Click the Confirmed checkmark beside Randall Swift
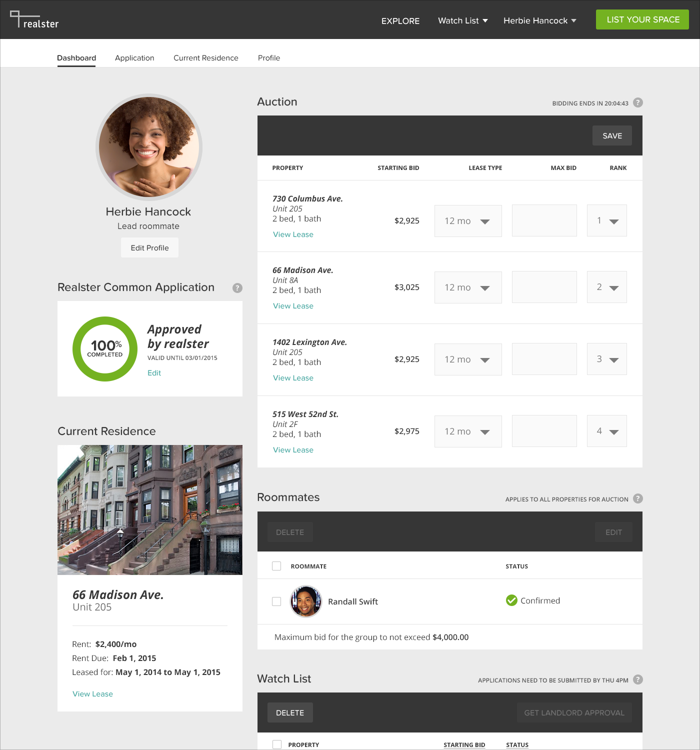 tap(511, 600)
